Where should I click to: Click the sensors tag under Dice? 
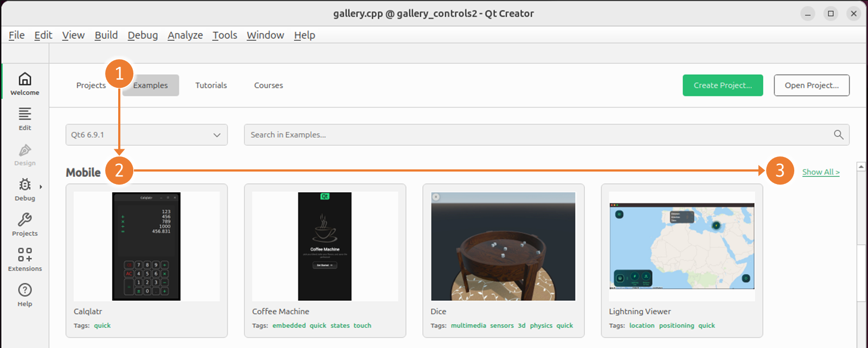pos(501,326)
